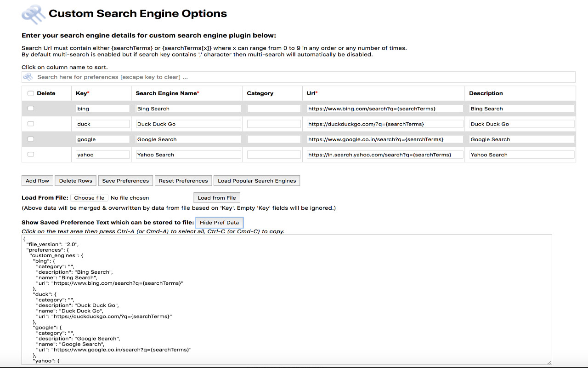Viewport: 588px width, 368px height.
Task: Click the Google Search description field
Action: click(522, 139)
